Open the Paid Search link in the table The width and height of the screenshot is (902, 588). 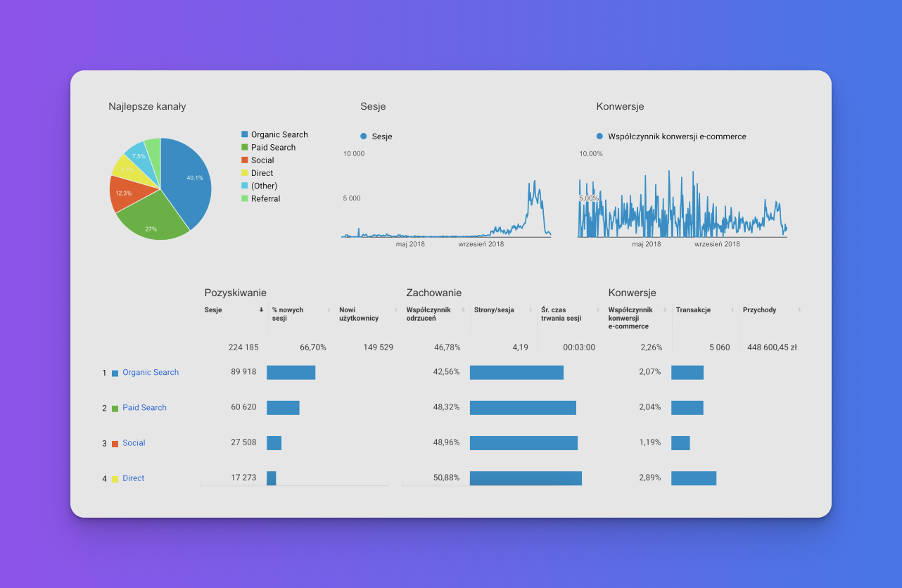144,408
